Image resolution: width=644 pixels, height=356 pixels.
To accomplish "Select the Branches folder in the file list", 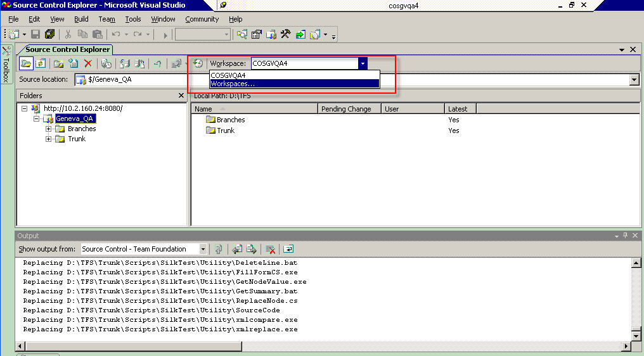I will [x=226, y=120].
